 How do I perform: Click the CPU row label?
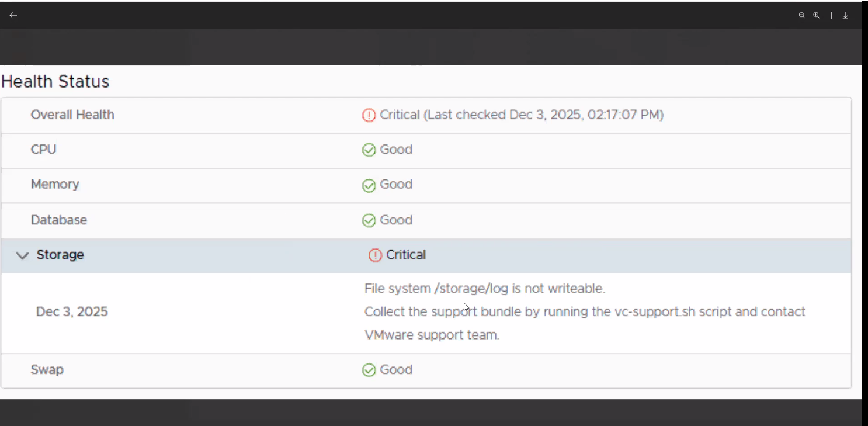click(x=43, y=150)
